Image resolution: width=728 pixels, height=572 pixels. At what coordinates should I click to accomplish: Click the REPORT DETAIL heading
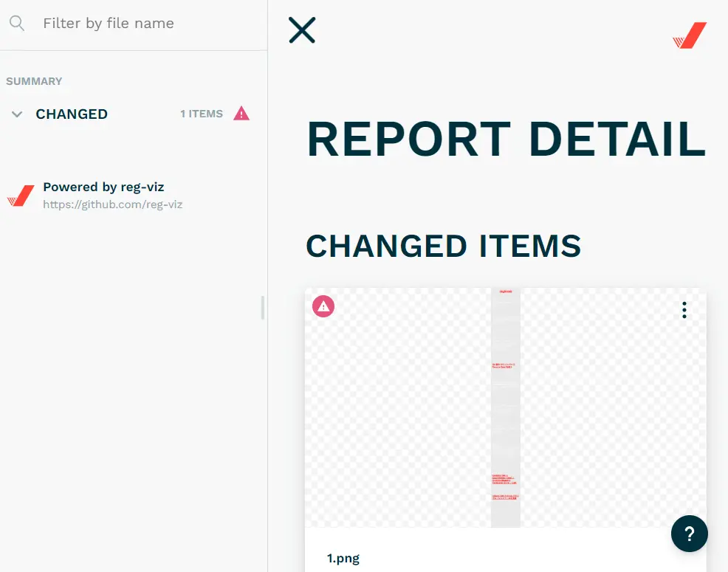pos(506,139)
